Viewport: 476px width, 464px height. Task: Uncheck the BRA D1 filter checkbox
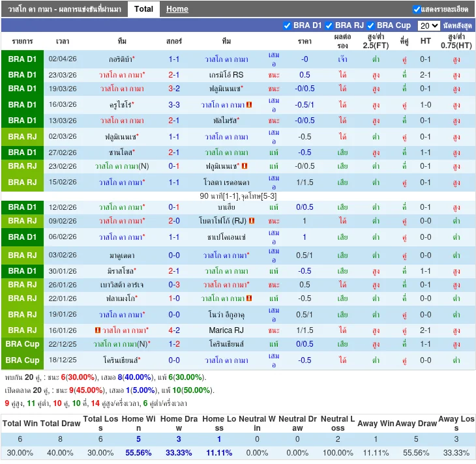coord(287,26)
